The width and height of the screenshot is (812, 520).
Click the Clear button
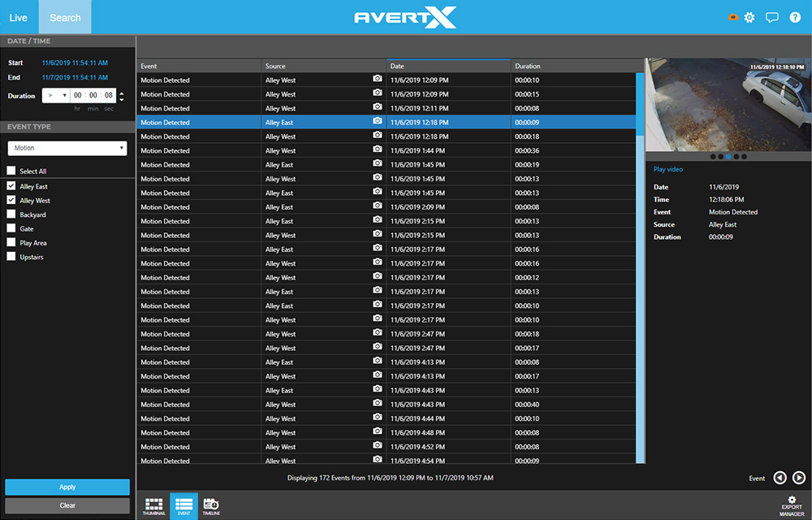67,505
